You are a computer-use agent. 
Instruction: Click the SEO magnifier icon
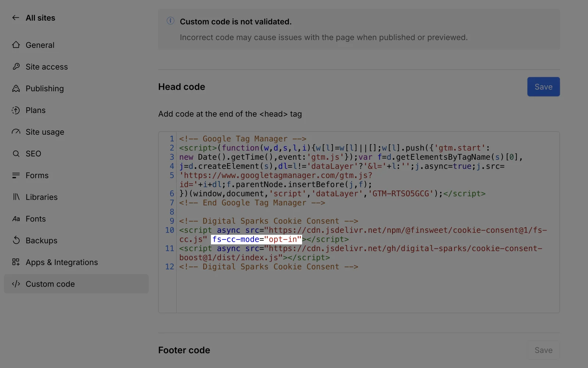point(16,153)
